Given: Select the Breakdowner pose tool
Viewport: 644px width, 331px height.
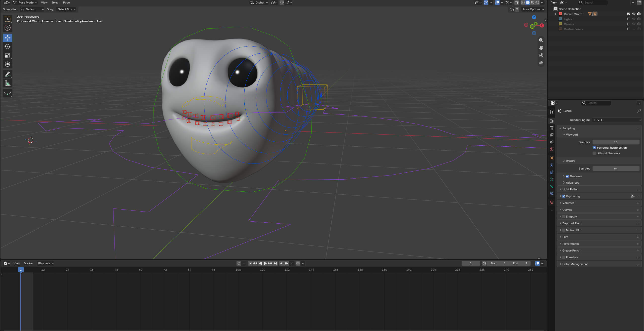Looking at the screenshot, I should coord(8,93).
